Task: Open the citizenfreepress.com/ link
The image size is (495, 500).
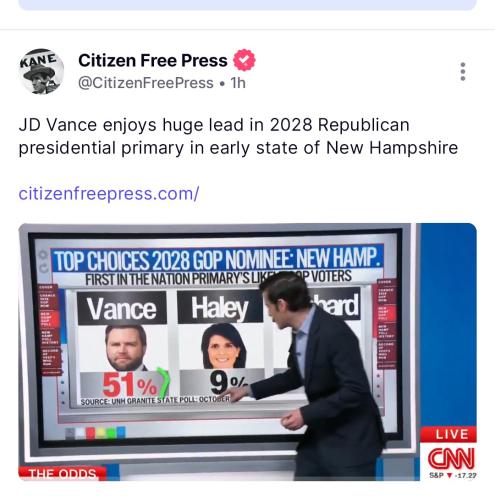Action: click(109, 194)
